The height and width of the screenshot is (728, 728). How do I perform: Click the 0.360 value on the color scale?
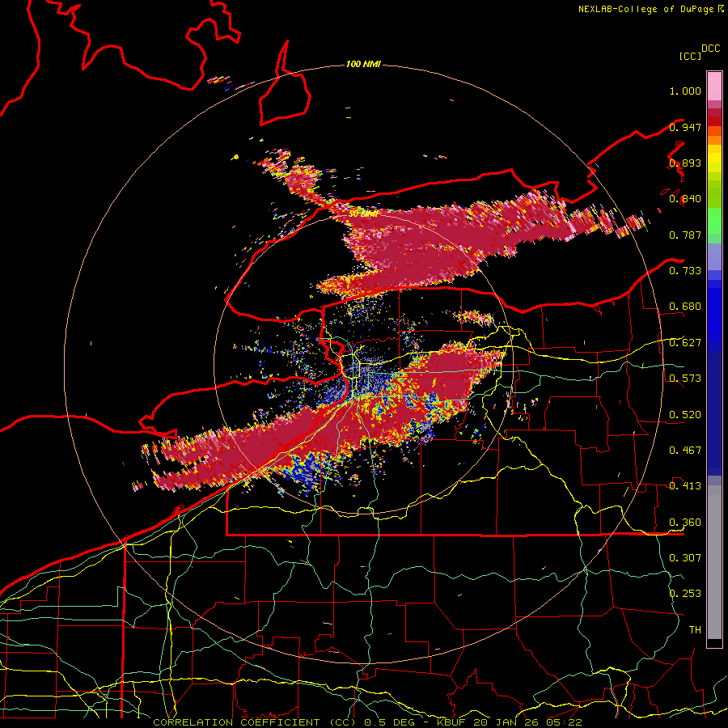coord(685,523)
